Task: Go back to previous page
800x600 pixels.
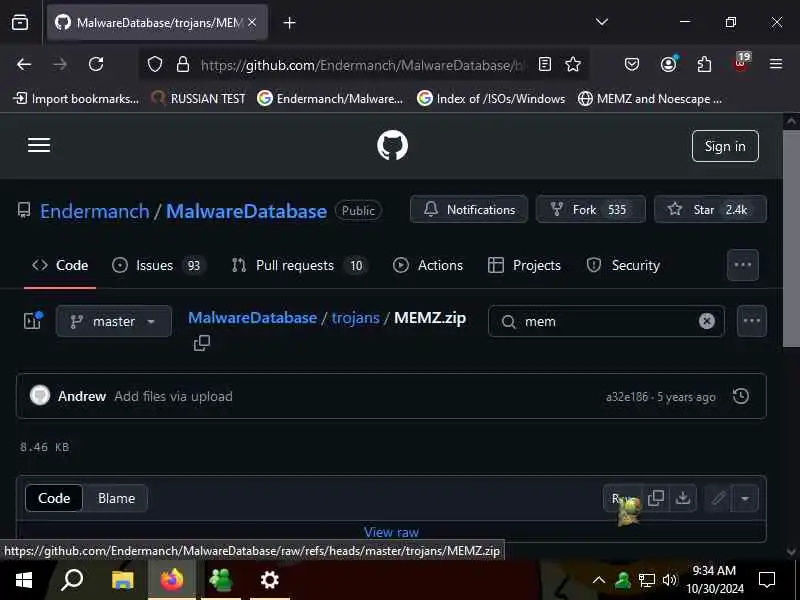Action: [24, 64]
